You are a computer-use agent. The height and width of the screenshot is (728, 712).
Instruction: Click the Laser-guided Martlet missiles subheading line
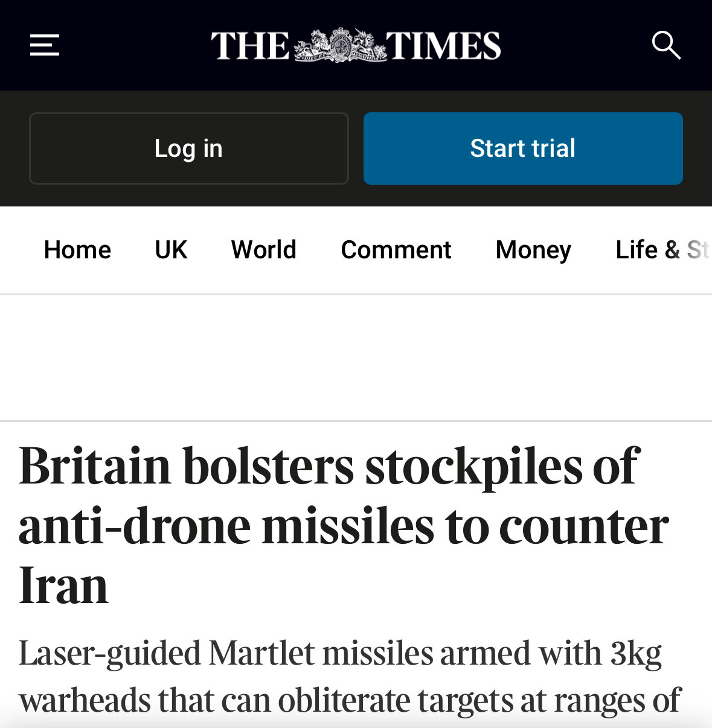[341, 654]
